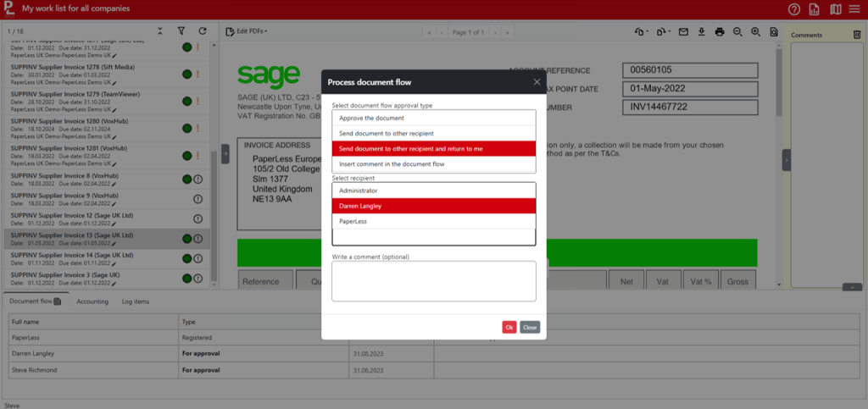The image size is (868, 409).
Task: Select 'Approve the document' flow type
Action: (x=433, y=119)
